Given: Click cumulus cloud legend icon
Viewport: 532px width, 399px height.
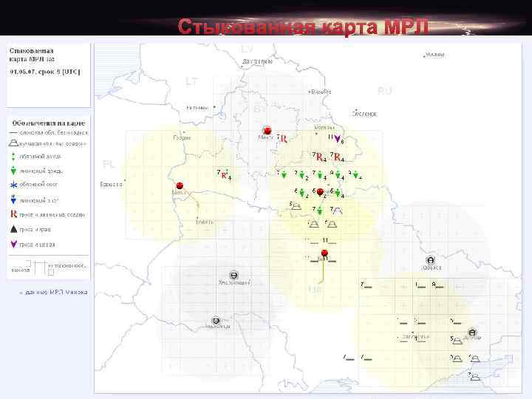Looking at the screenshot, I should pos(13,143).
